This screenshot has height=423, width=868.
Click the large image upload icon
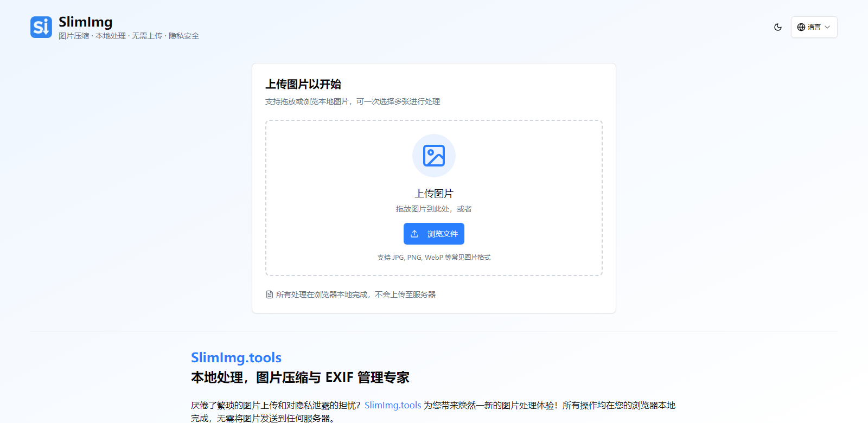[x=434, y=156]
